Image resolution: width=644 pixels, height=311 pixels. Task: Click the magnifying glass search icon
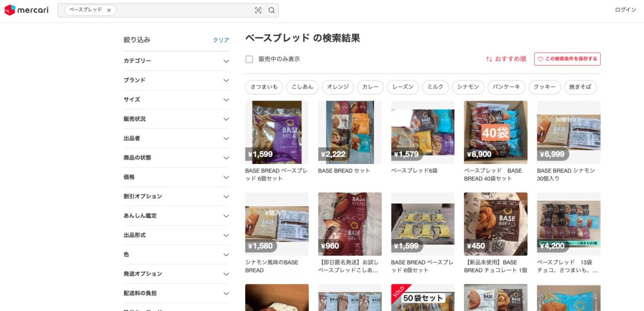pyautogui.click(x=272, y=10)
